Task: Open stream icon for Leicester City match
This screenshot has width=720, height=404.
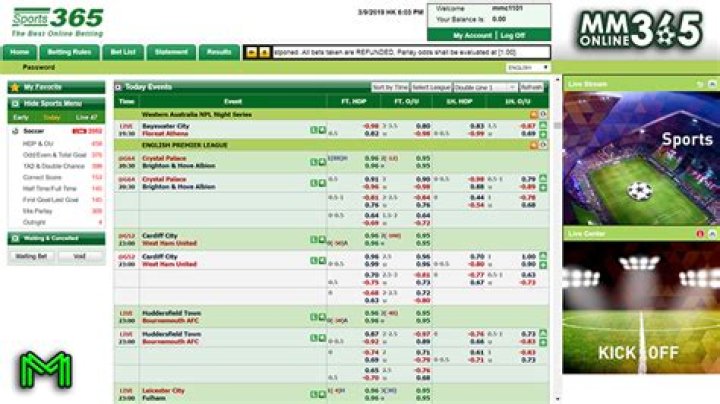Action: tap(322, 394)
